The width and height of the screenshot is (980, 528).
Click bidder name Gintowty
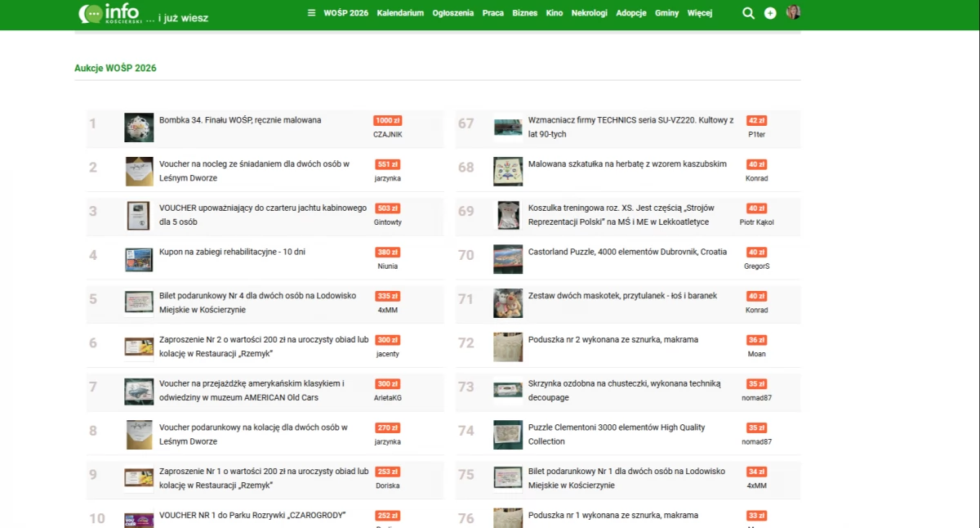coord(388,222)
